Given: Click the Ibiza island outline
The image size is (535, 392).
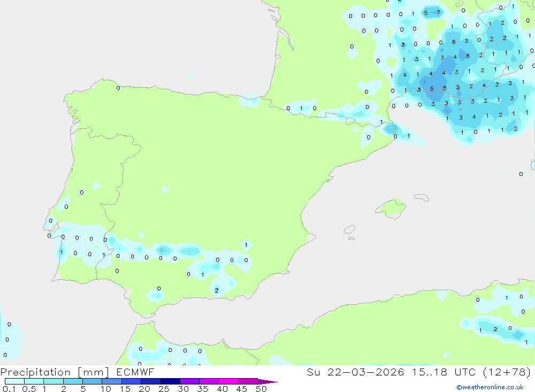Looking at the screenshot, I should (349, 230).
